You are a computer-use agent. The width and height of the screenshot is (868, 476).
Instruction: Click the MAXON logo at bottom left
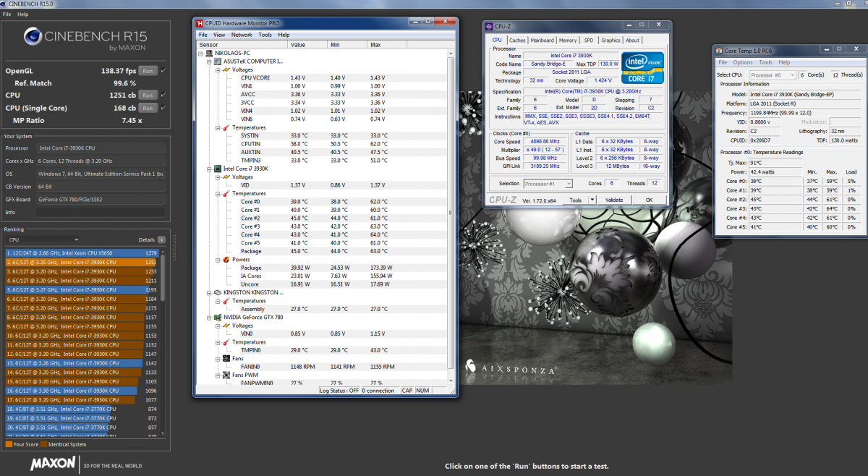click(x=54, y=464)
